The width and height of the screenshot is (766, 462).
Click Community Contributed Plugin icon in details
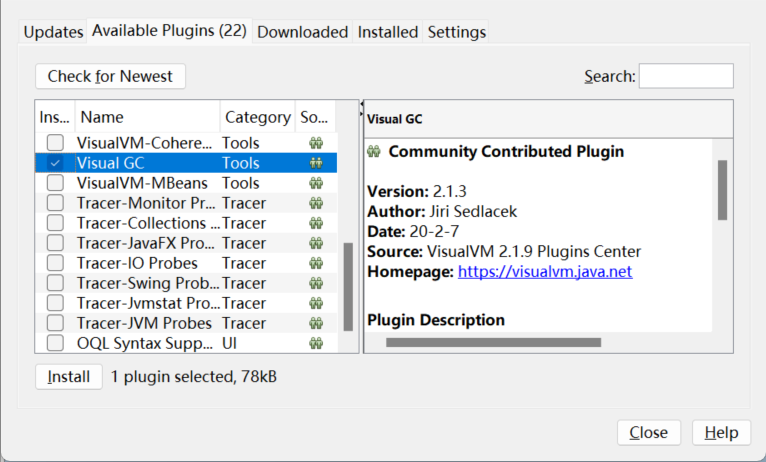[374, 152]
